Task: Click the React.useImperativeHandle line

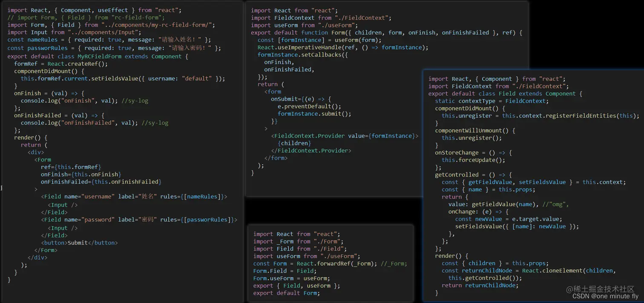Action: [343, 47]
